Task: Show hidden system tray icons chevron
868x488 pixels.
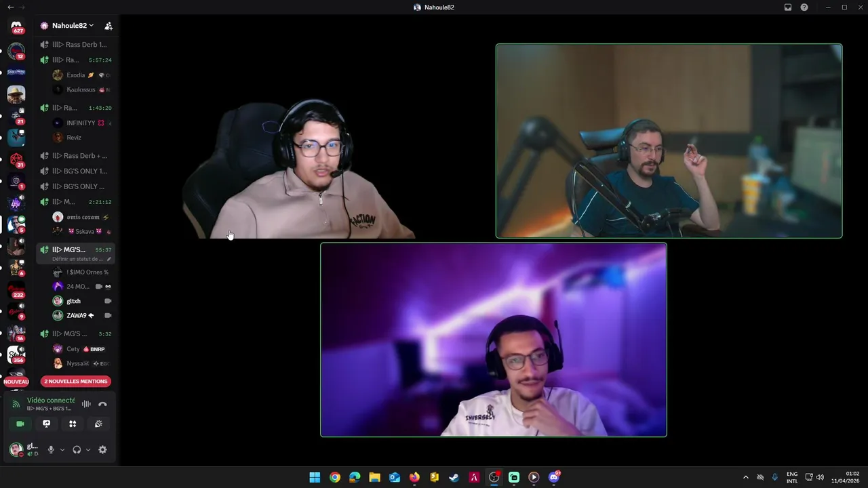Action: [746, 477]
